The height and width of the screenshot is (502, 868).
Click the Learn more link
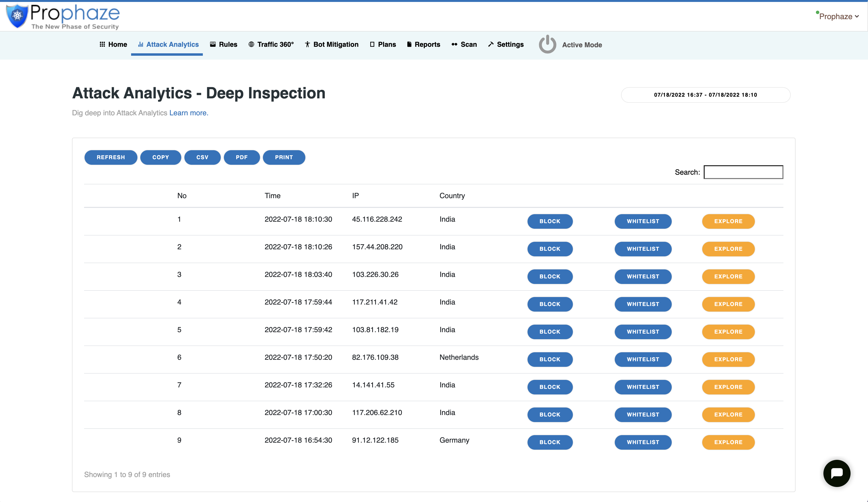[189, 113]
